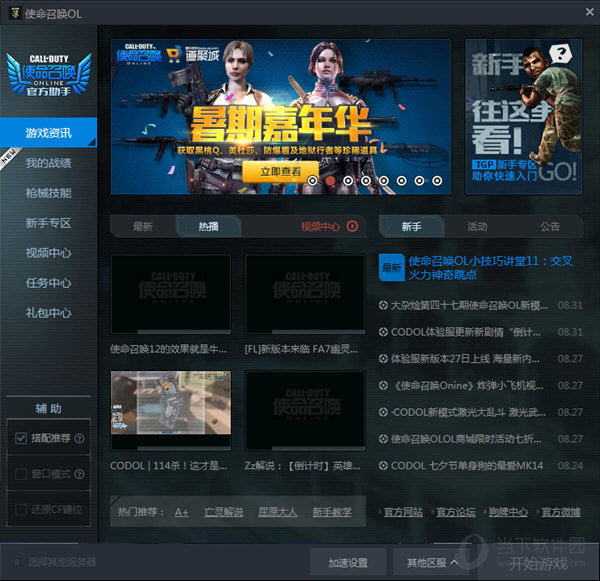Screen dimensions: 600x581
Task: Click help icon next to 窗口模式
Action: tap(79, 474)
